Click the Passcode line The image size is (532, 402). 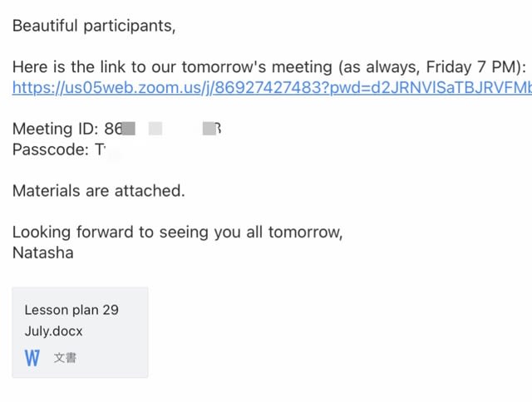coord(59,150)
